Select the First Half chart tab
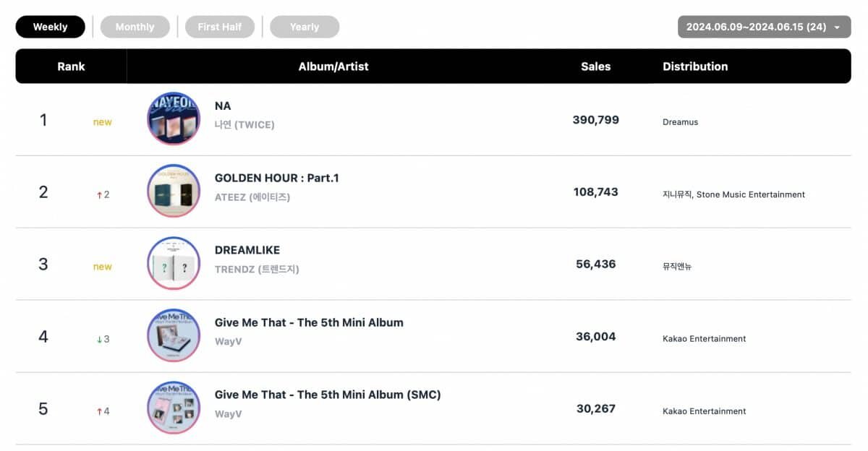Image resolution: width=868 pixels, height=451 pixels. click(219, 27)
